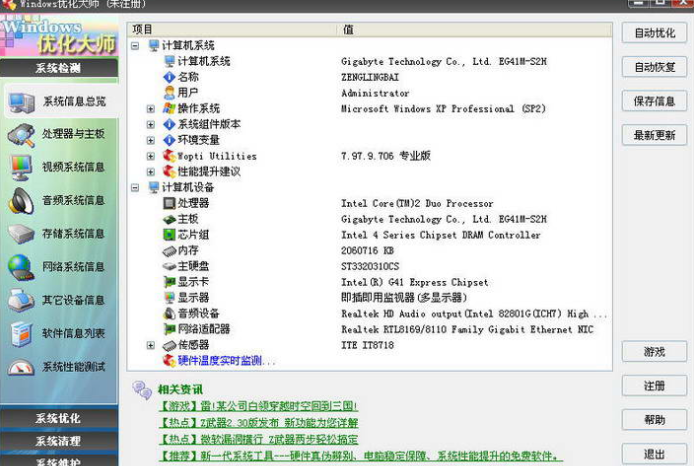Open 音频系统信息 speaker icon

click(21, 201)
